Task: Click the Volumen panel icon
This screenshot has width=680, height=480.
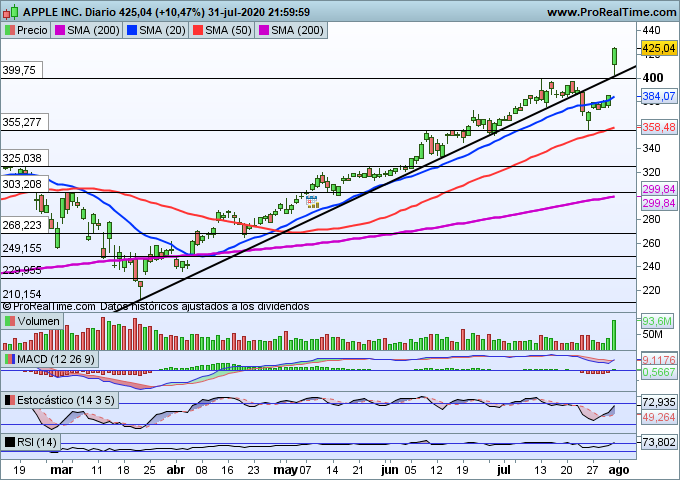Action: (10, 322)
